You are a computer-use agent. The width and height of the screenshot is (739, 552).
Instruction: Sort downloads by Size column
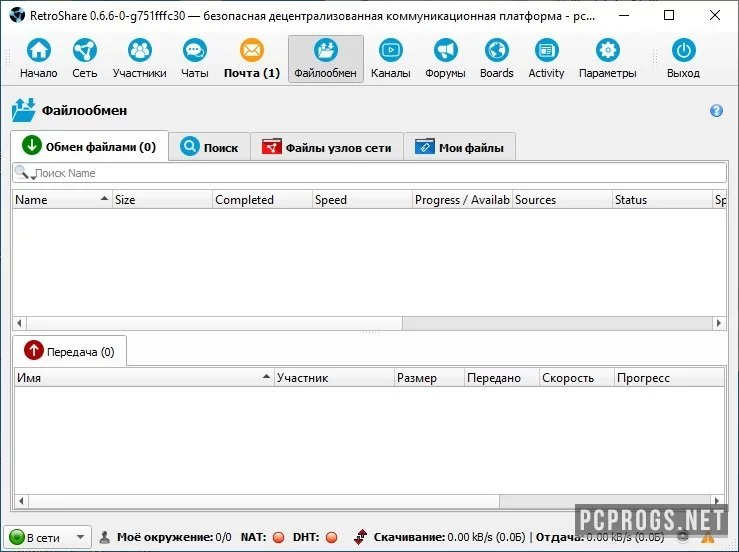(162, 199)
